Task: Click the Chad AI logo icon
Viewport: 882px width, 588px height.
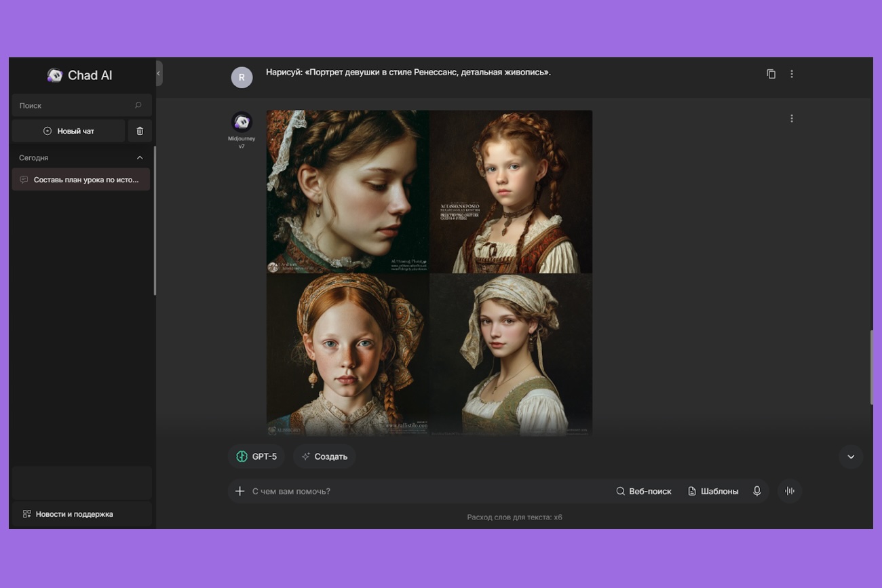Action: click(x=55, y=75)
